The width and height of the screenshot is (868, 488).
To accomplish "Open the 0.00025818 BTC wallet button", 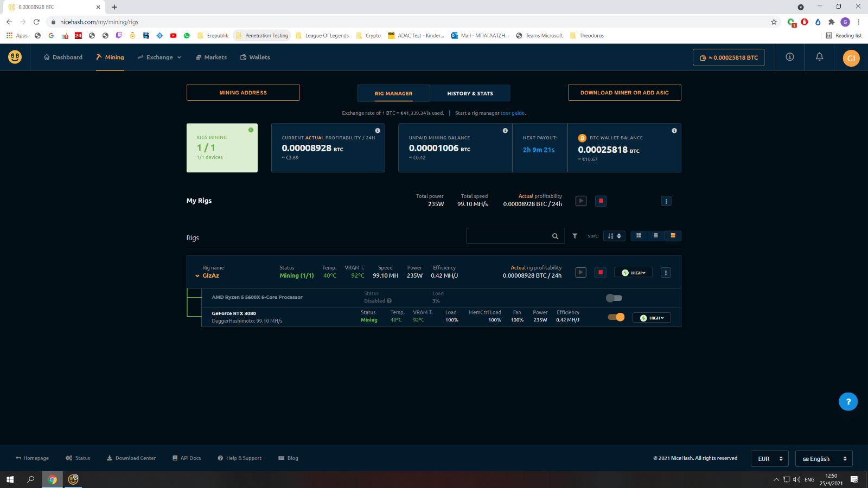I will [729, 57].
